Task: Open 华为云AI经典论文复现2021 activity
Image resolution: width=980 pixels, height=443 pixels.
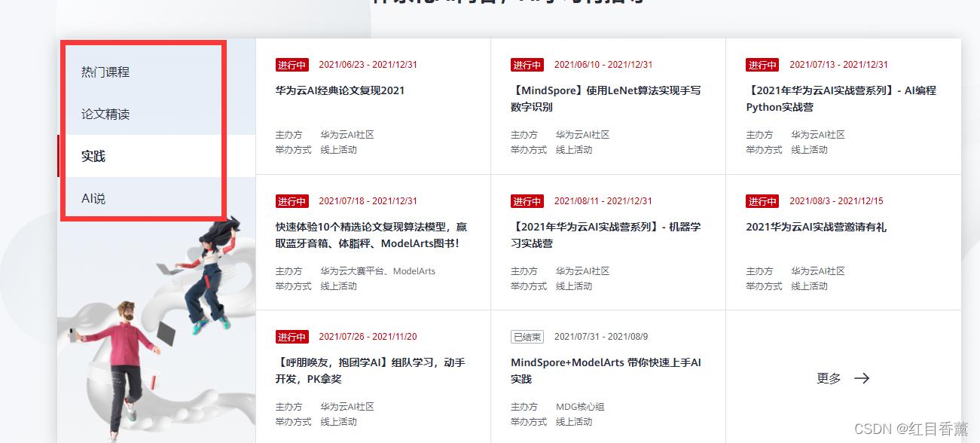Action: [340, 90]
